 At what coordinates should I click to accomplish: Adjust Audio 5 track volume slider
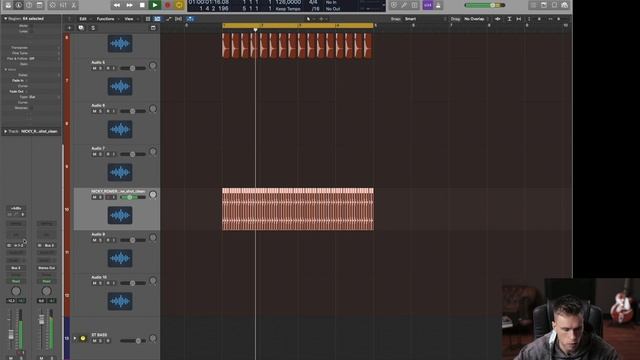click(x=132, y=68)
